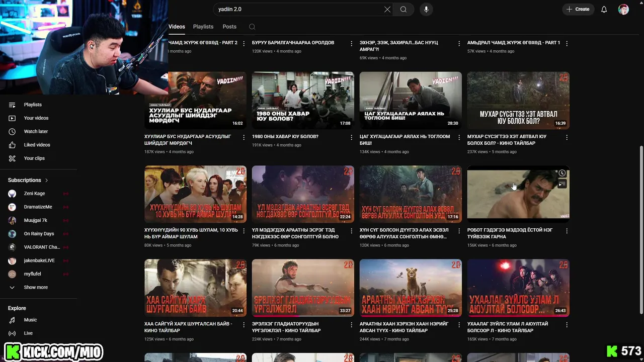Open options for РОБОТ ГЭДЭГЭЭ video
Viewport: 644px width, 362px height.
pyautogui.click(x=567, y=231)
